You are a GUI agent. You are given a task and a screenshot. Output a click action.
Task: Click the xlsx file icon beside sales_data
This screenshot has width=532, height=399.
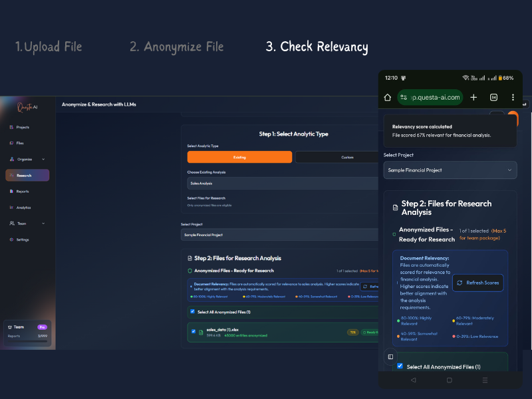201,332
